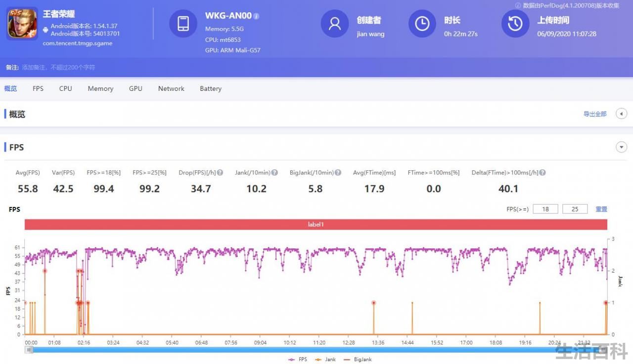Click the FPS threshold field showing 18
This screenshot has height=364, width=633.
(545, 209)
